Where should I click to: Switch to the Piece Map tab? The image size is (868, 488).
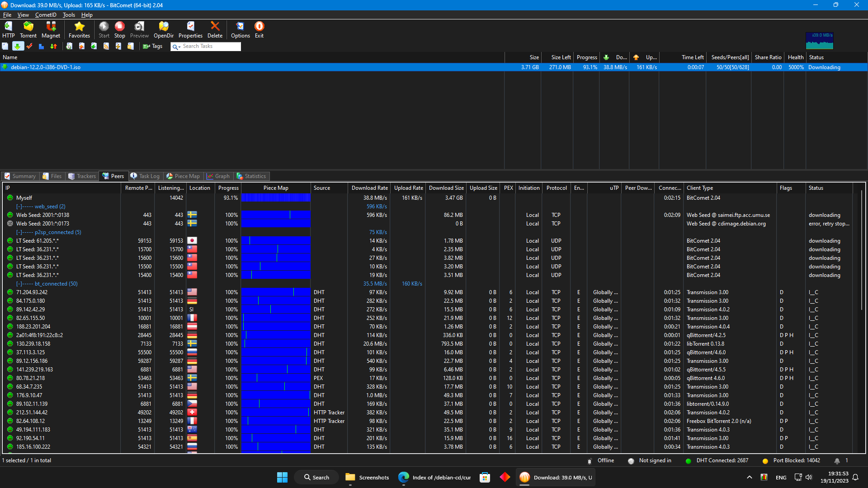(x=183, y=176)
